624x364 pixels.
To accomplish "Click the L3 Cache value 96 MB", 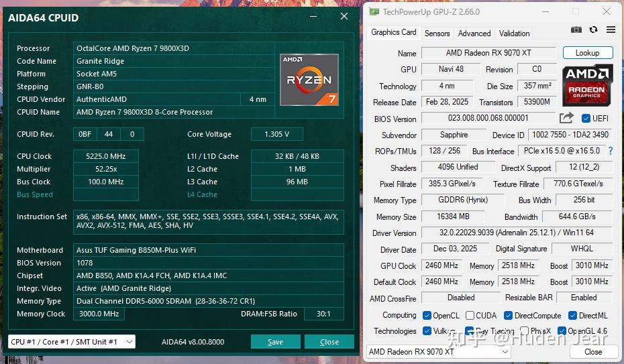I will coord(297,182).
